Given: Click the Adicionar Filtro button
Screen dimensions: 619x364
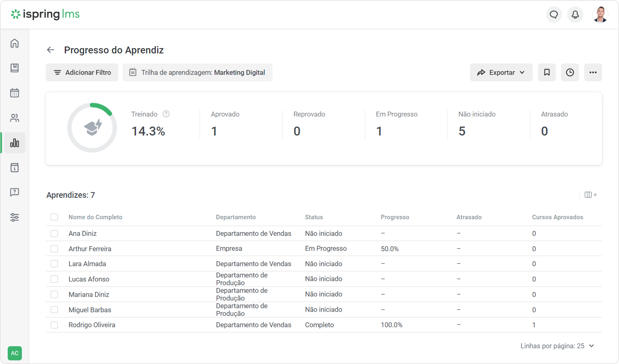Looking at the screenshot, I should [82, 72].
